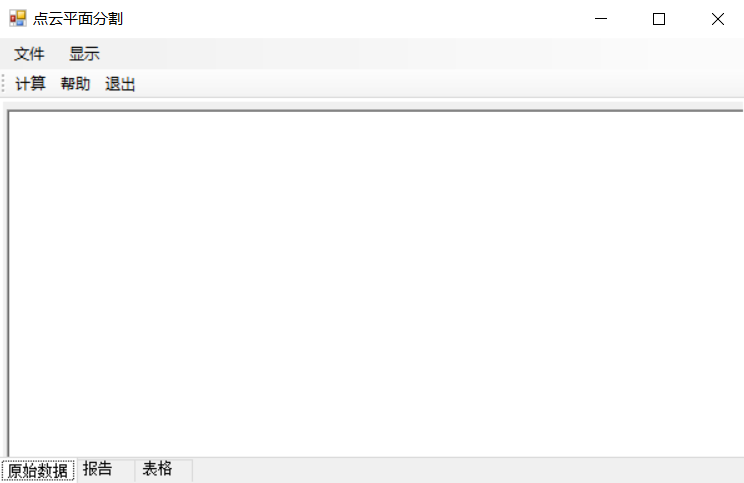Open the 显示 menu
Viewport: 744px width, 483px height.
(x=84, y=54)
